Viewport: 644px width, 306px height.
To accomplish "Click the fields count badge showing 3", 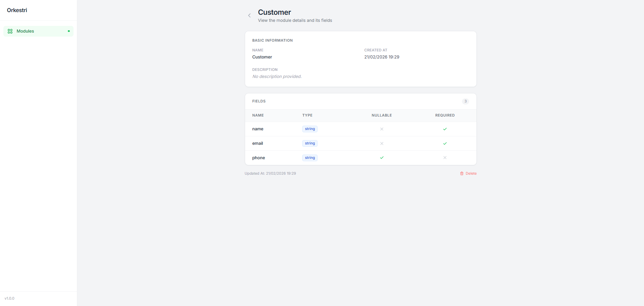I will coord(465,101).
